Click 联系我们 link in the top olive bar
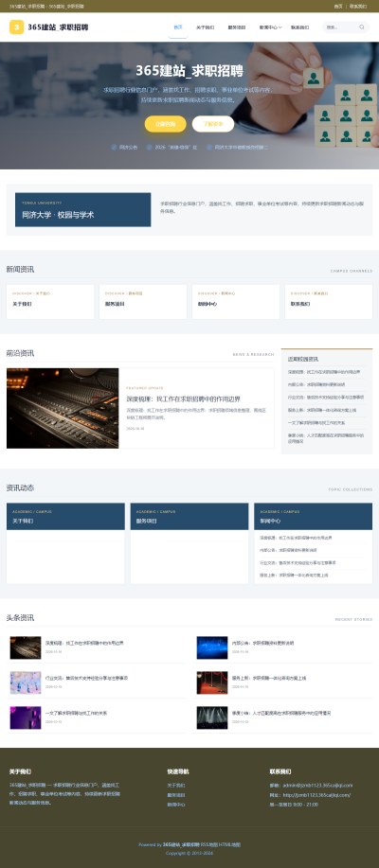Screen dimensions: 379x868 coord(358,6)
